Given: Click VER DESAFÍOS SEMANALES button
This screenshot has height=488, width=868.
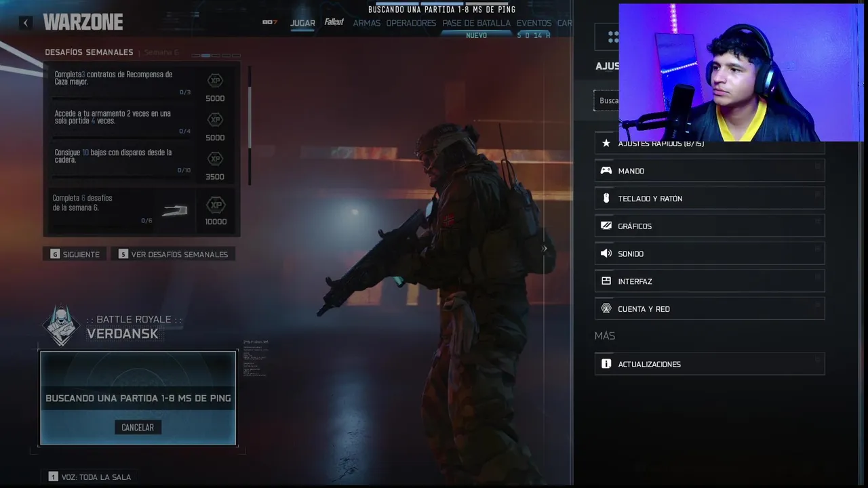Looking at the screenshot, I should [x=173, y=254].
